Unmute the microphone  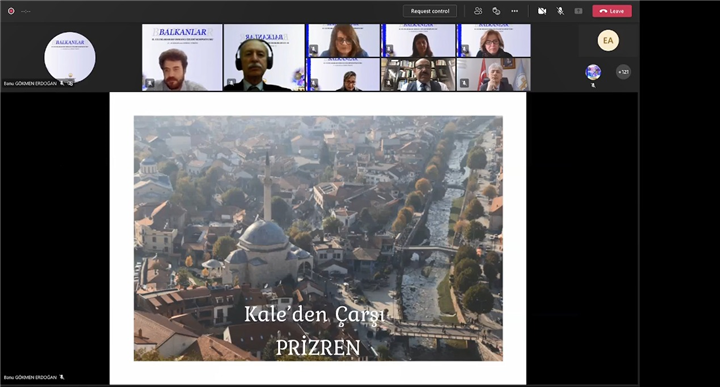coord(560,11)
